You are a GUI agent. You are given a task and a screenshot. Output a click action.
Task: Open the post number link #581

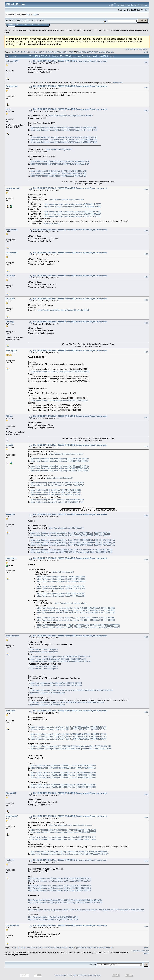point(146,62)
